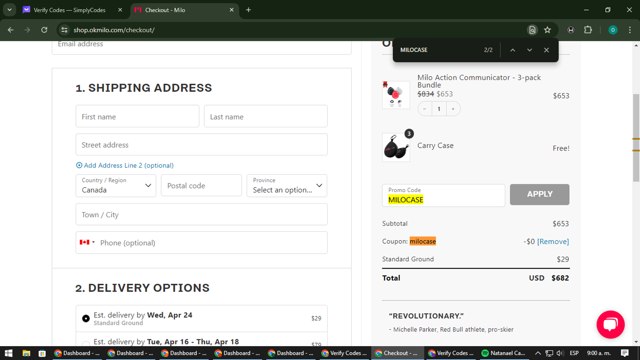The height and width of the screenshot is (360, 640).
Task: Click the Promo Code input field
Action: pyautogui.click(x=443, y=196)
